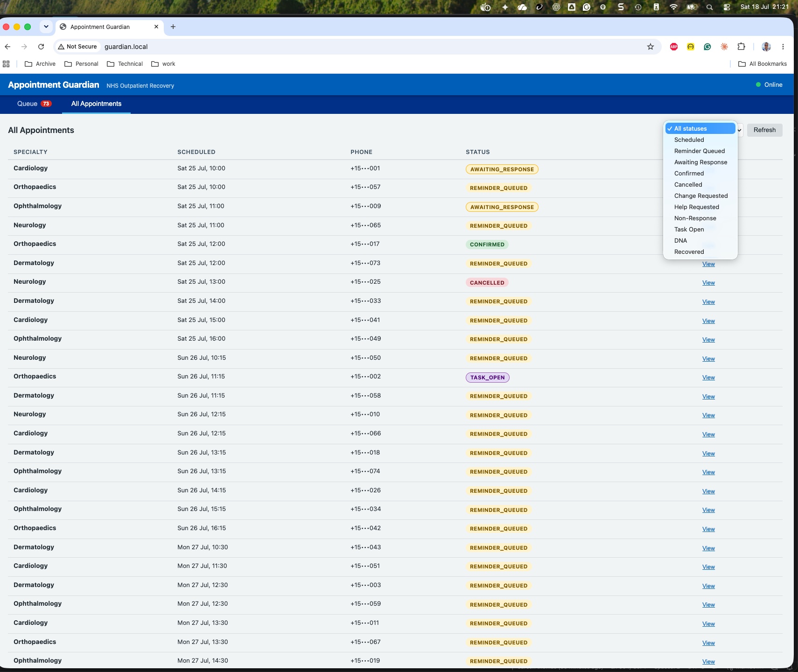Select the Task Open option
This screenshot has width=798, height=672.
700,229
